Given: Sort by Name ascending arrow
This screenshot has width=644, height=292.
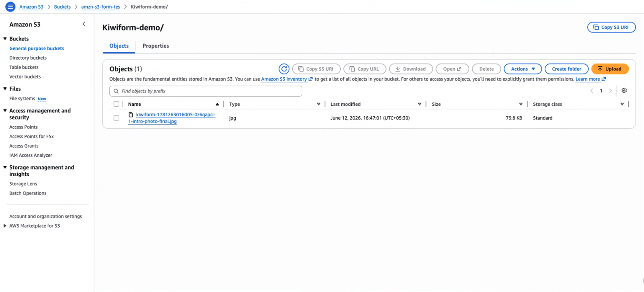Looking at the screenshot, I should 217,104.
